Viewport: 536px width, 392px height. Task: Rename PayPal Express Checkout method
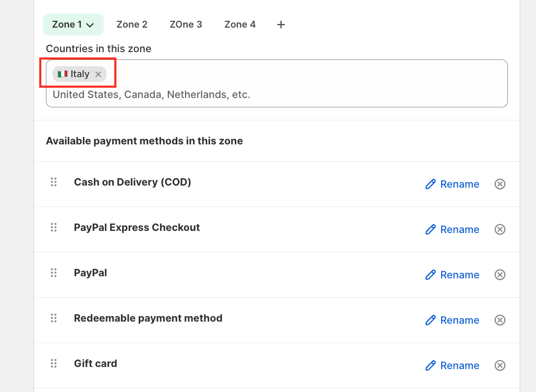click(x=452, y=229)
